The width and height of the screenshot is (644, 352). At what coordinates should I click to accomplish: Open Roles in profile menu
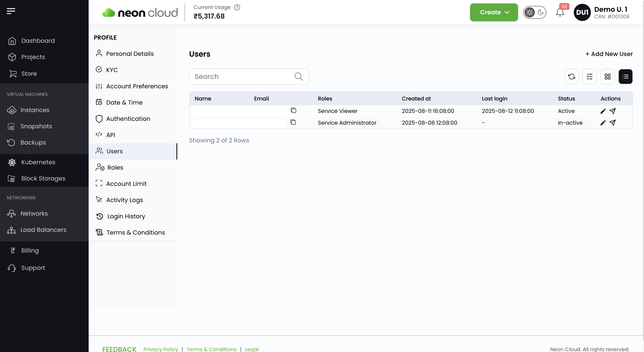(115, 167)
